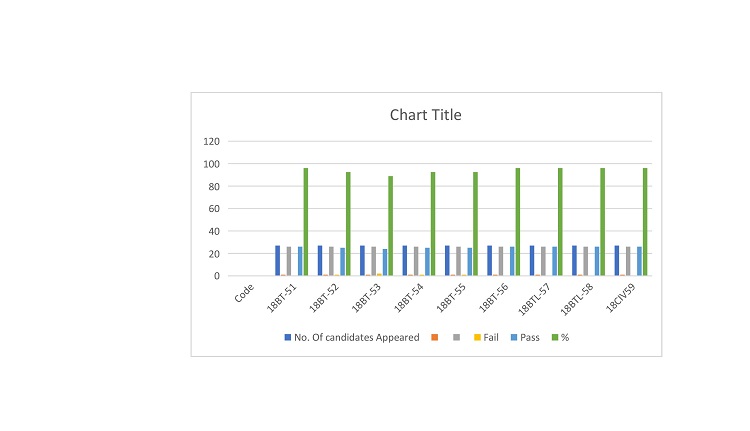Screen dimensions: 750x431
Task: Click the 18BT-52 axis label
Action: [x=324, y=298]
